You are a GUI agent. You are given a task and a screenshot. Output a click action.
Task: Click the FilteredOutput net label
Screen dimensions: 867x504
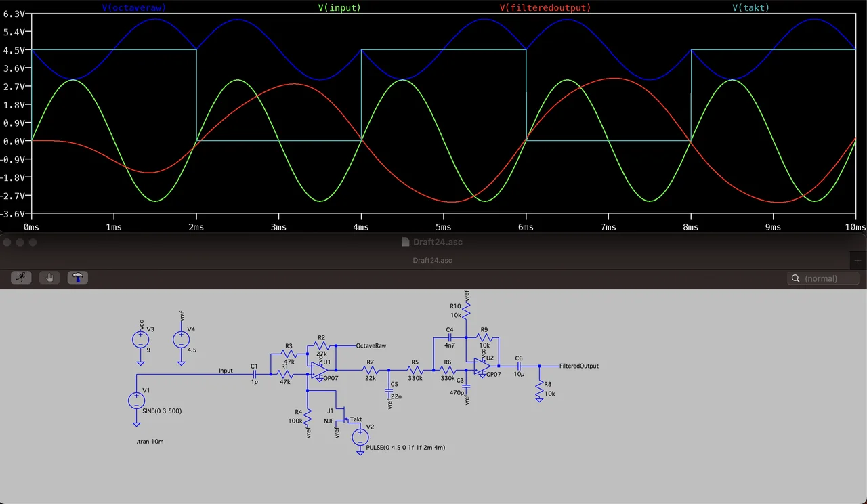tap(578, 366)
